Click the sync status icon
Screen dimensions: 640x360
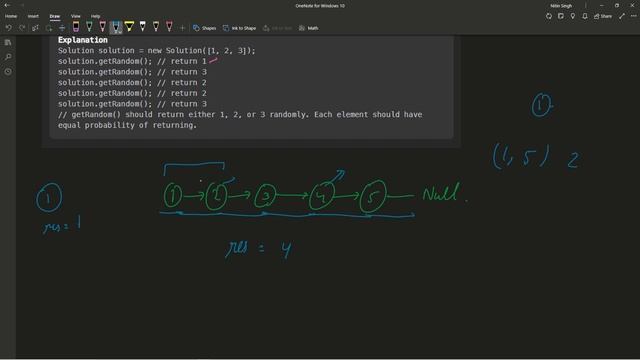(549, 16)
